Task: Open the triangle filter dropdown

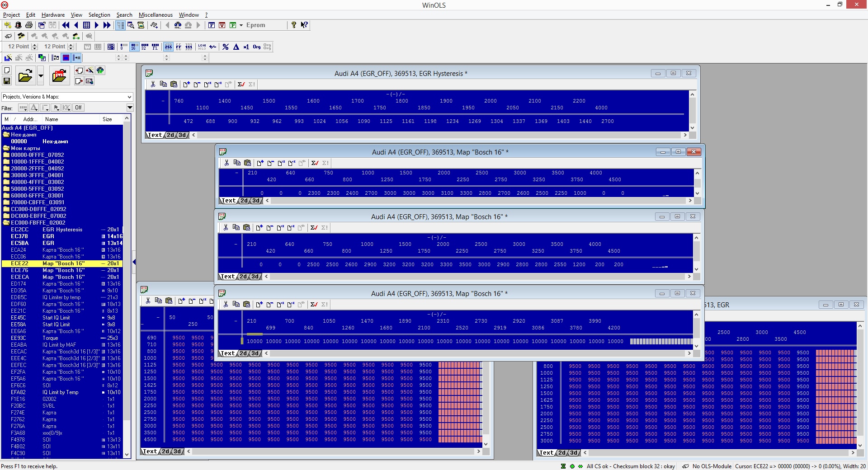Action: pyautogui.click(x=34, y=108)
